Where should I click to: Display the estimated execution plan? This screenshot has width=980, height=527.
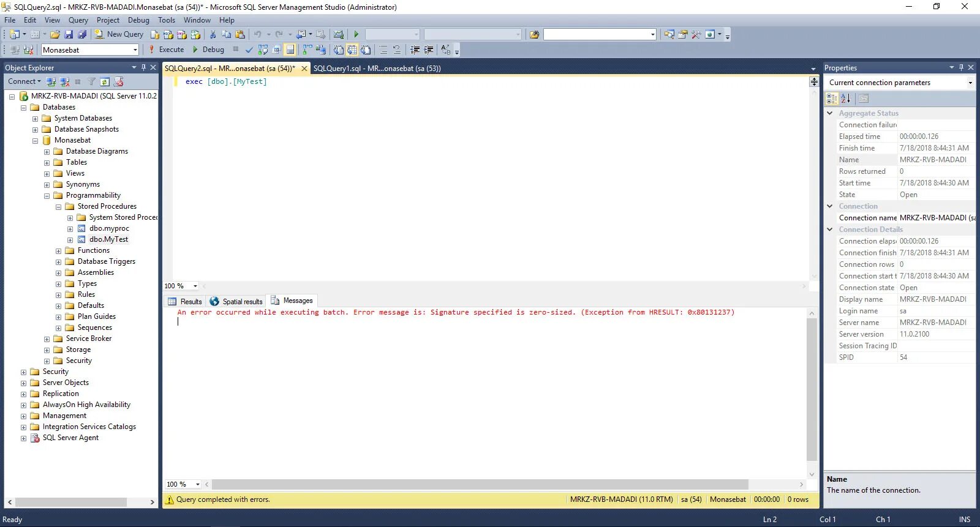[x=263, y=50]
